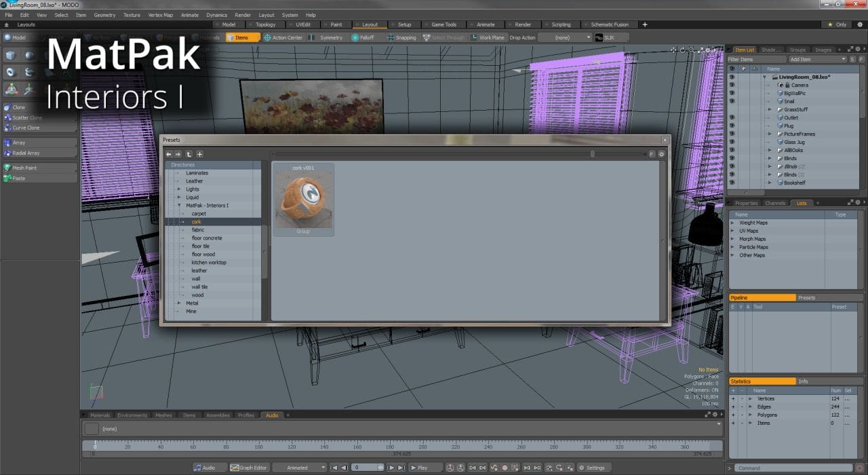Go forward in Presets browser

[x=178, y=154]
